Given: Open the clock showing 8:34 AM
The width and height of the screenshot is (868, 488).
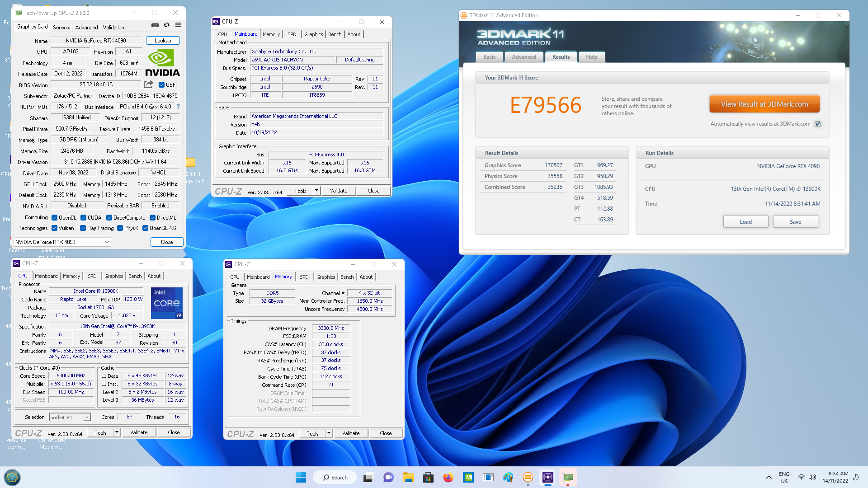Looking at the screenshot, I should (835, 477).
